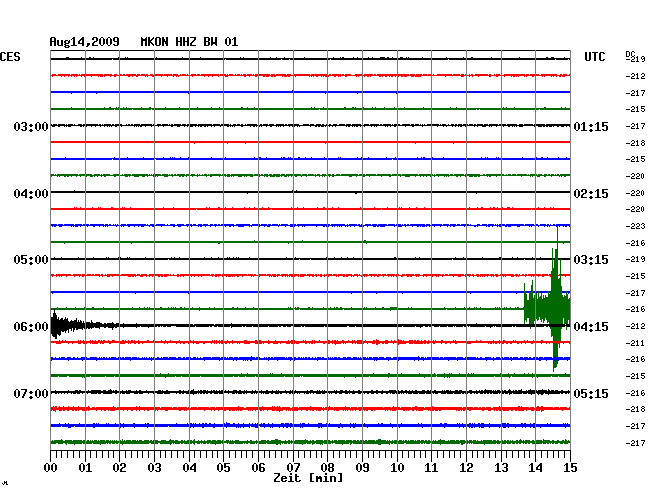
Task: Click minute tick label 09
Action: (362, 468)
